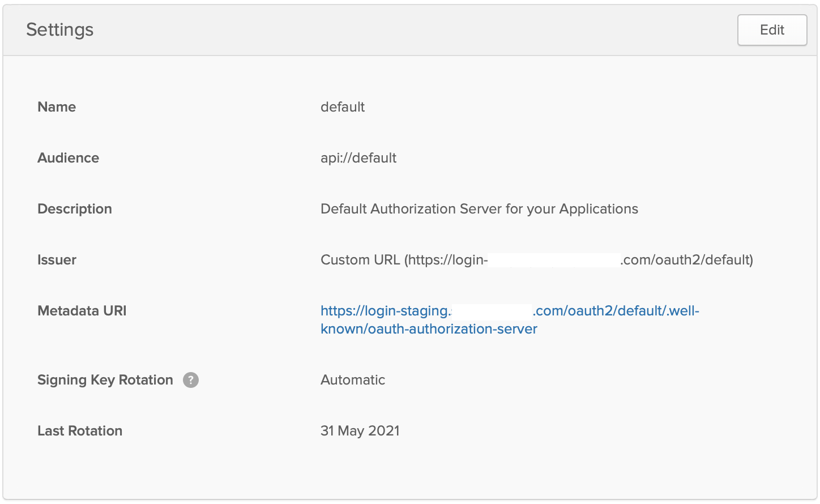Screen dimensions: 820x504
Task: Click the Description field label
Action: pos(75,209)
